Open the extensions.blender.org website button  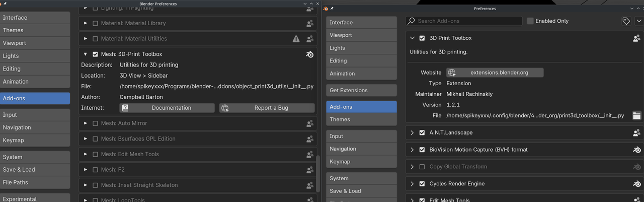(495, 73)
